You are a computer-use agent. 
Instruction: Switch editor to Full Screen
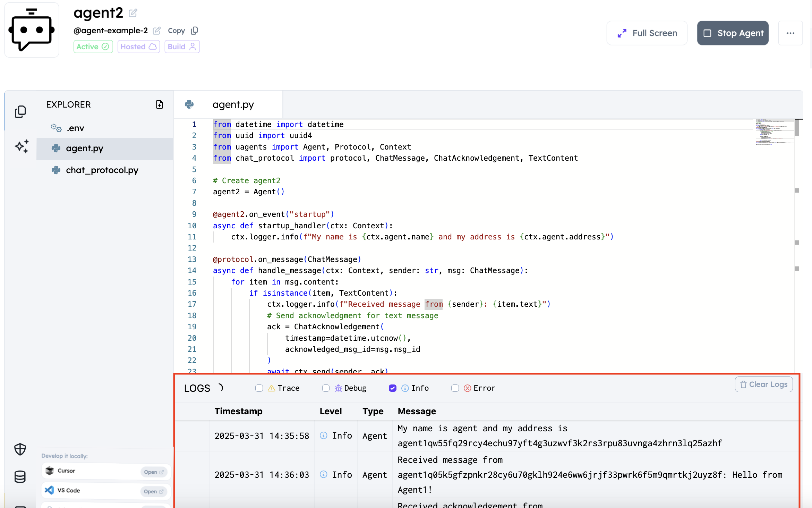pyautogui.click(x=647, y=33)
